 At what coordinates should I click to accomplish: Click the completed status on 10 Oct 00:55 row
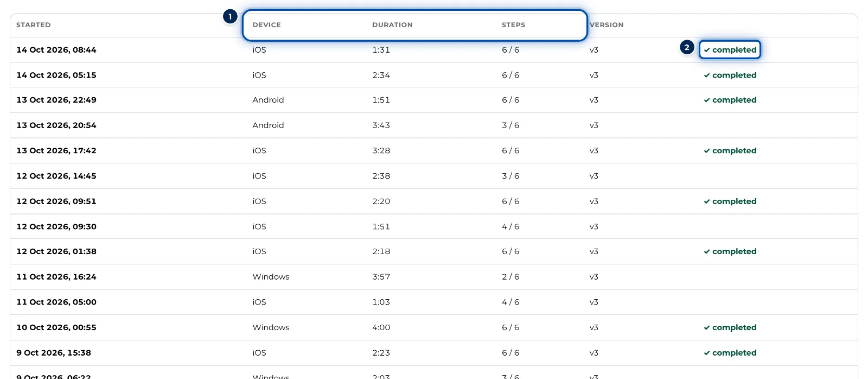(730, 327)
